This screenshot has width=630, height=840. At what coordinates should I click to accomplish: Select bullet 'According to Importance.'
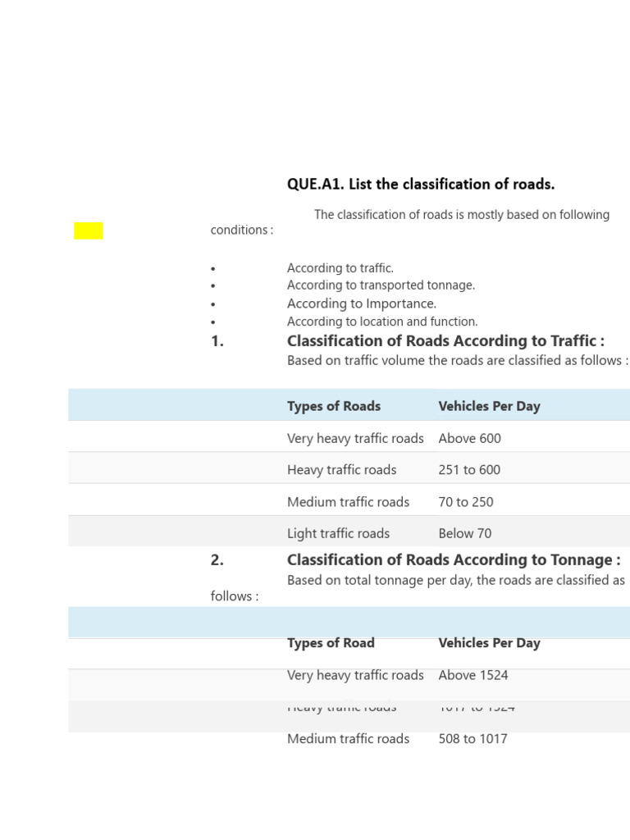[x=362, y=304]
